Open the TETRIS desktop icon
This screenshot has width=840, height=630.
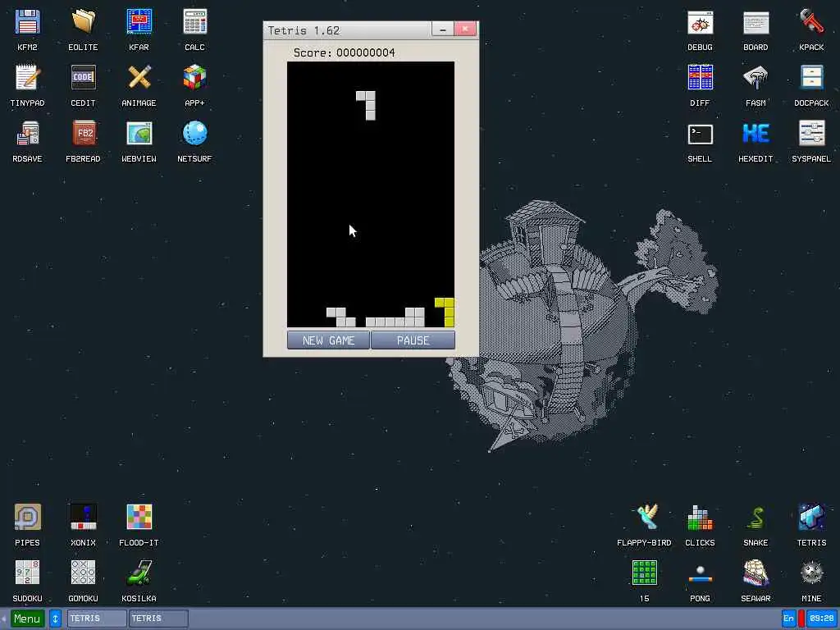click(x=811, y=518)
